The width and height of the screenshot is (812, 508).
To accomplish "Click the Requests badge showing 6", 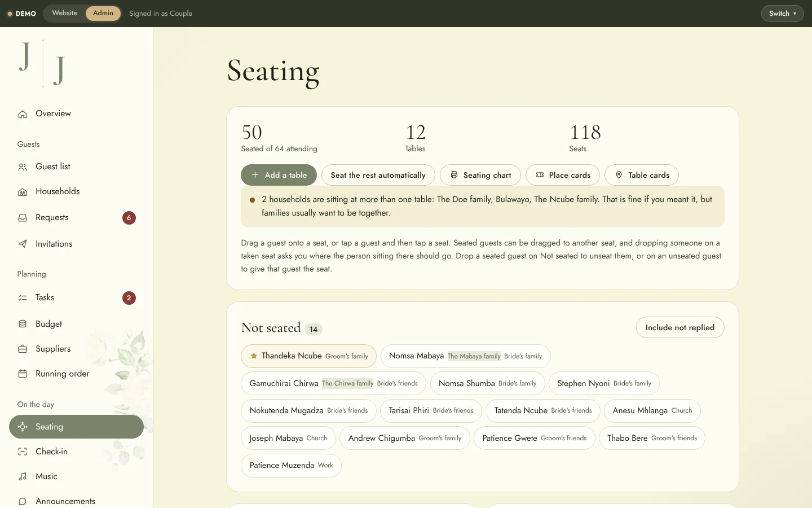I will tap(129, 218).
